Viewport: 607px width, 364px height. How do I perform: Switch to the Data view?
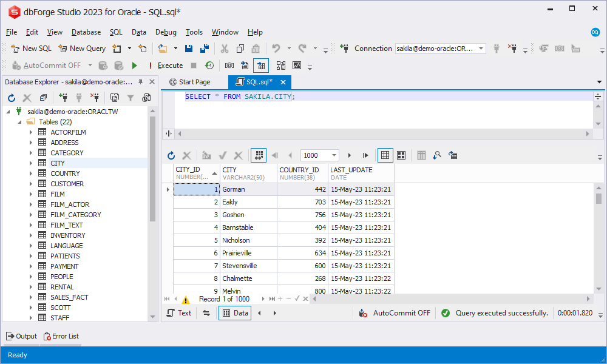pyautogui.click(x=235, y=313)
